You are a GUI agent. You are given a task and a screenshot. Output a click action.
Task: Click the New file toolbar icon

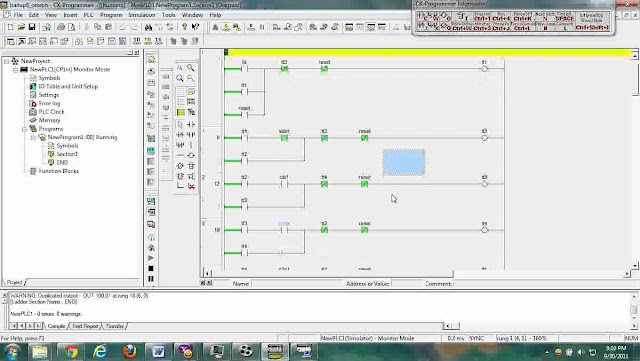(10, 27)
